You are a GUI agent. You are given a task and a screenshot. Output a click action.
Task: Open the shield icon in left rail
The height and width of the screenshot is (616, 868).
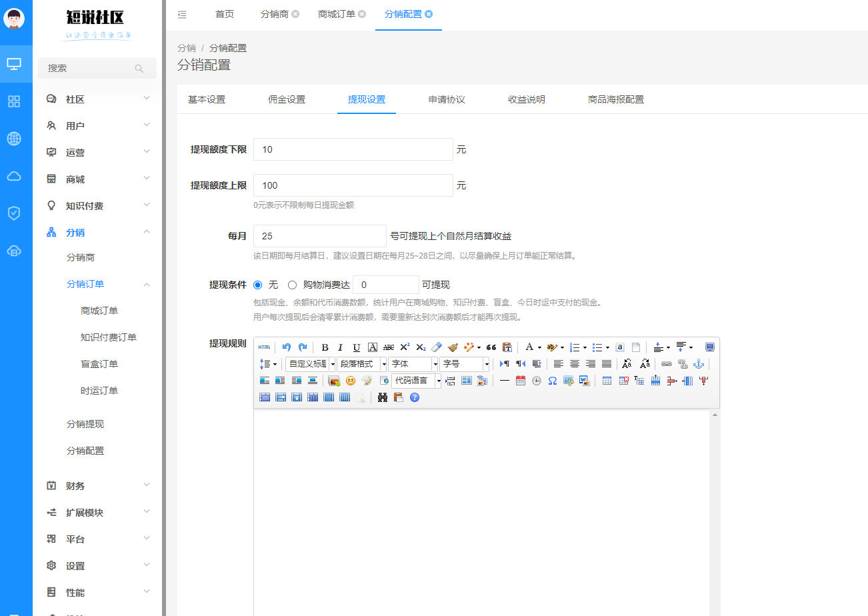(x=14, y=213)
